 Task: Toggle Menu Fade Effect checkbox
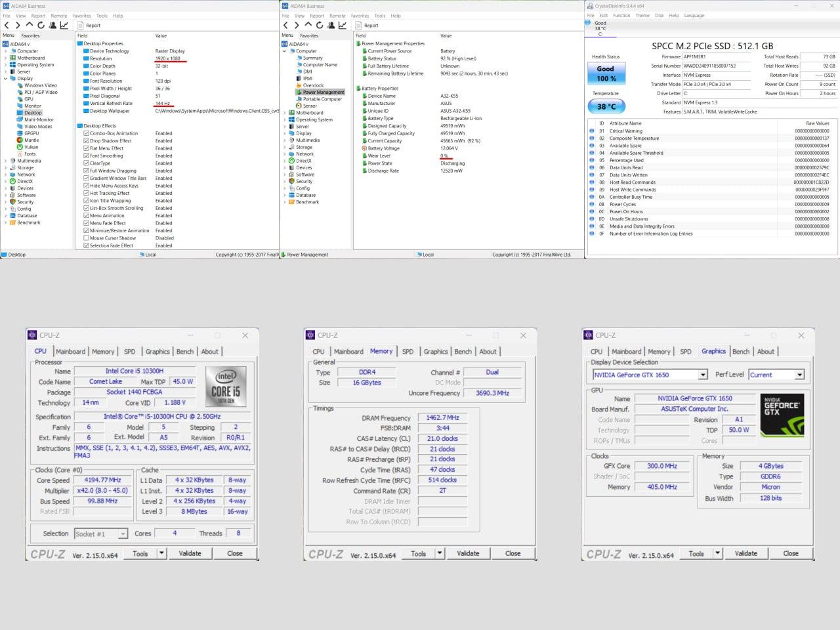[86, 223]
